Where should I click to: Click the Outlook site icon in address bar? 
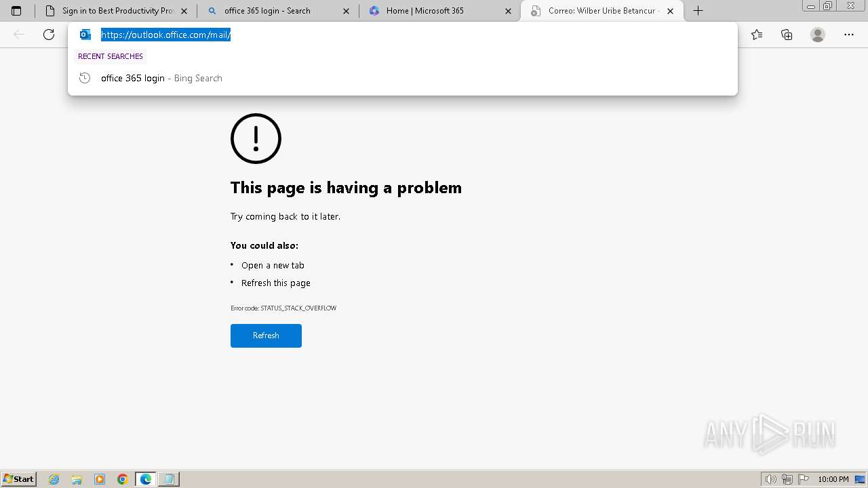(x=85, y=35)
